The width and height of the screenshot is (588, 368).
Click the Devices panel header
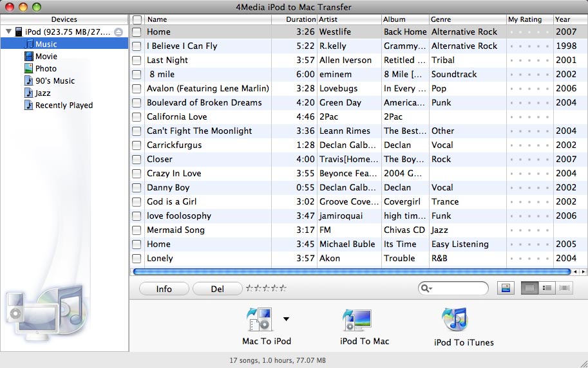tap(64, 19)
